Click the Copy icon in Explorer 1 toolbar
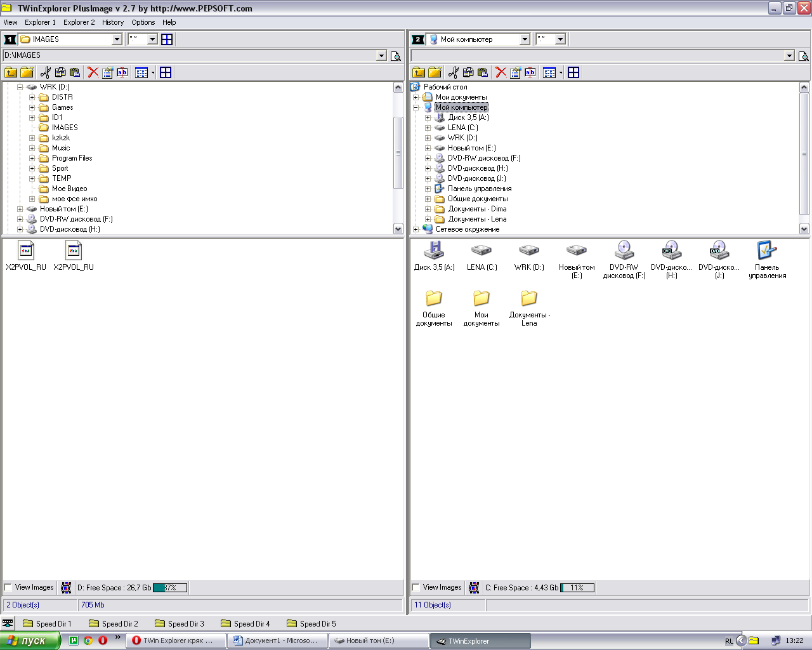Viewport: 812px width, 650px height. (60, 72)
